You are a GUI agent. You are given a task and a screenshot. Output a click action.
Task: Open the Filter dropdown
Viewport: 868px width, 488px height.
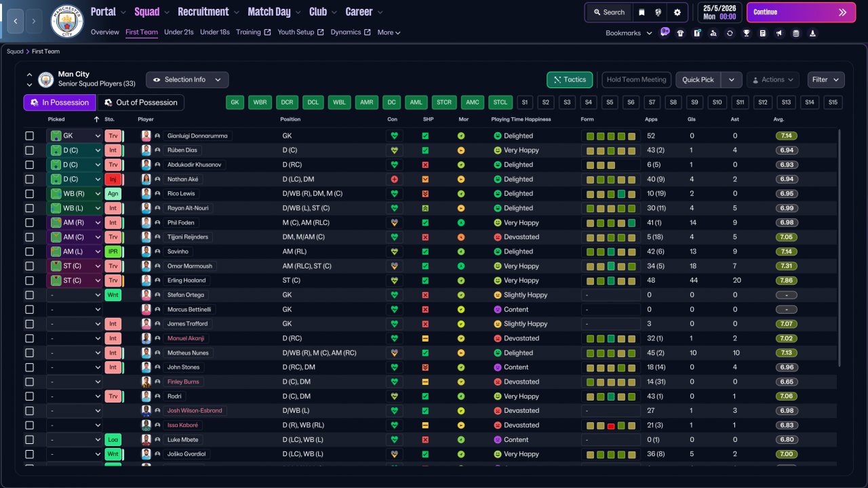pyautogui.click(x=826, y=80)
